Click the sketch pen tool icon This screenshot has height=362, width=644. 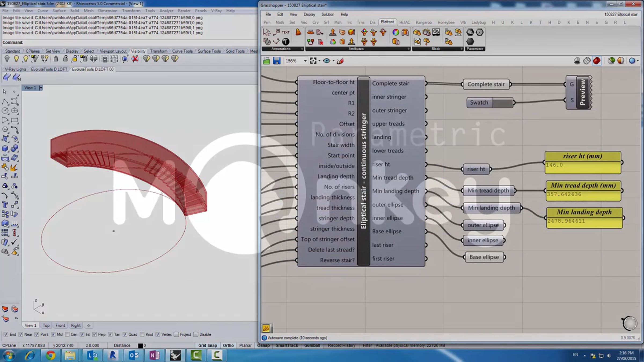click(x=340, y=61)
